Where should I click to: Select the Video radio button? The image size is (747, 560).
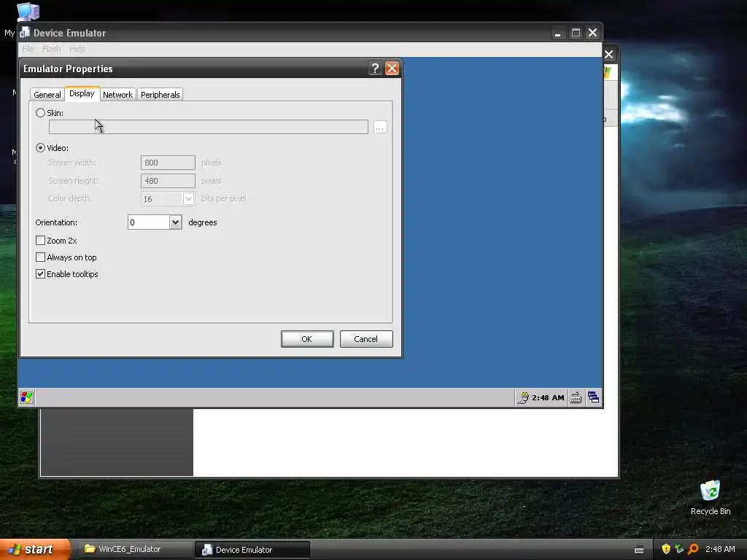[41, 148]
